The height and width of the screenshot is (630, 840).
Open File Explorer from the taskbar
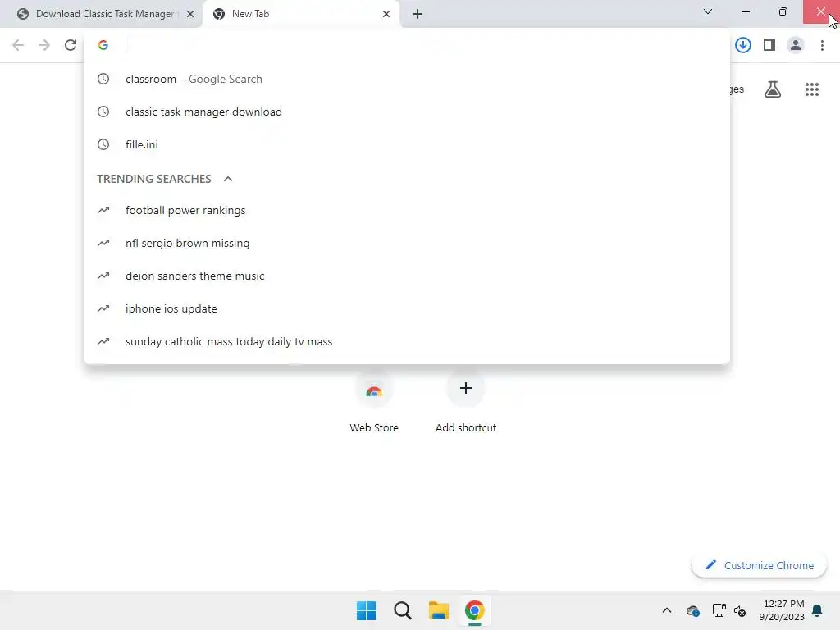tap(438, 610)
